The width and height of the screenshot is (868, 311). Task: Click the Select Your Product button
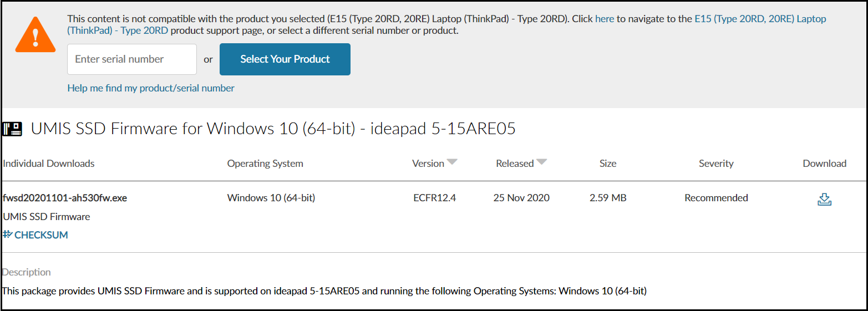click(285, 59)
